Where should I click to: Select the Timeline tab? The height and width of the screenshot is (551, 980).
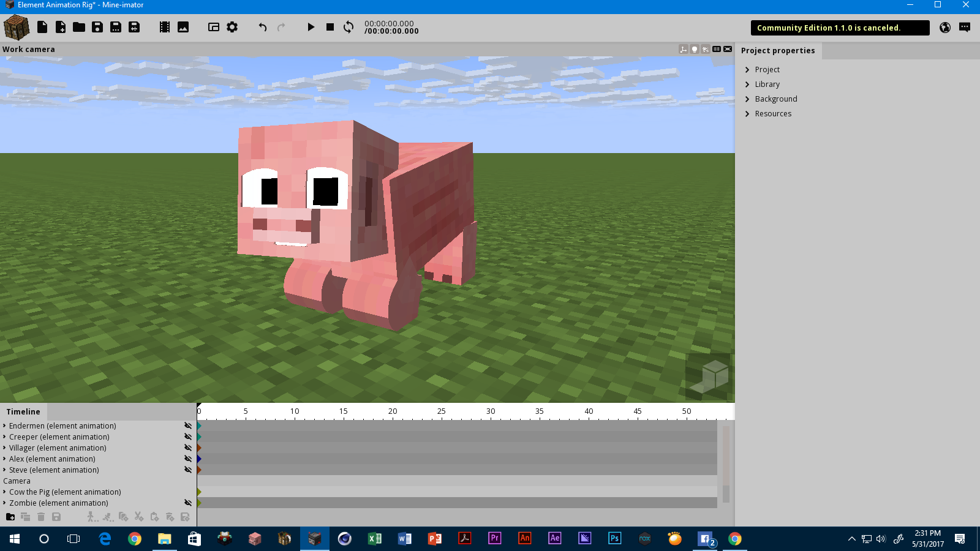(23, 411)
